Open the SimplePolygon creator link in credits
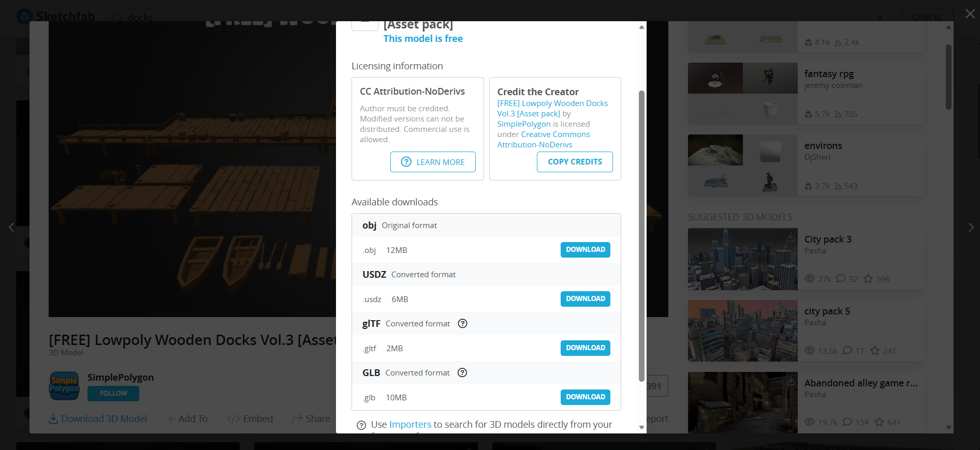 click(x=524, y=124)
